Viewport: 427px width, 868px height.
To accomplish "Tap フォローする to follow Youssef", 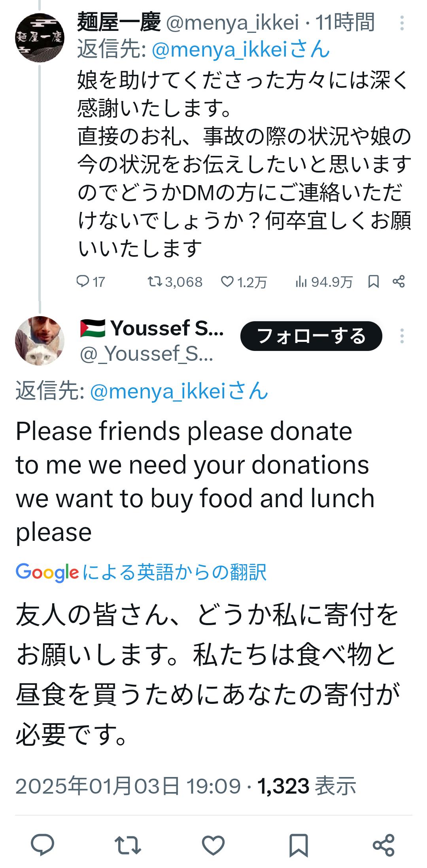I will coord(311,336).
